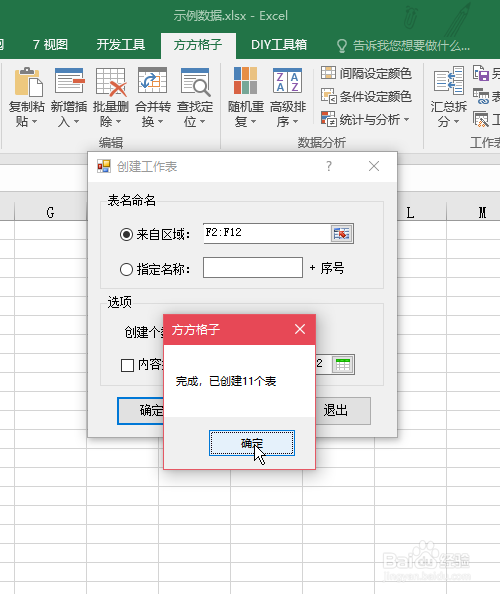
Task: Click the 条件设定颜色 command
Action: 366,96
